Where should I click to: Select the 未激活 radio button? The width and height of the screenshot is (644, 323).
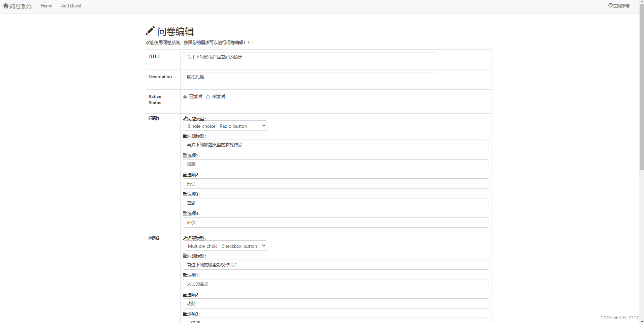coord(208,97)
